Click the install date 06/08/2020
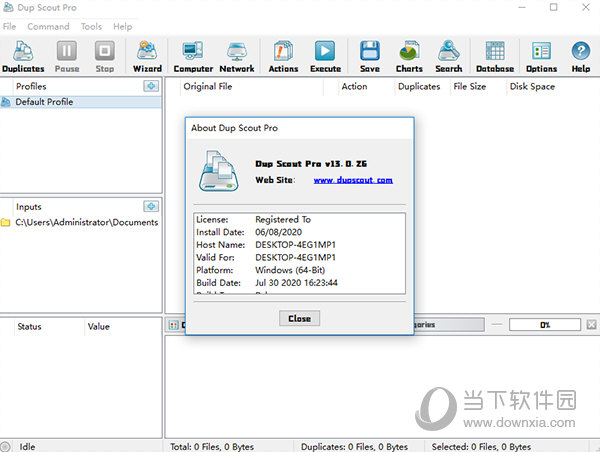 278,232
